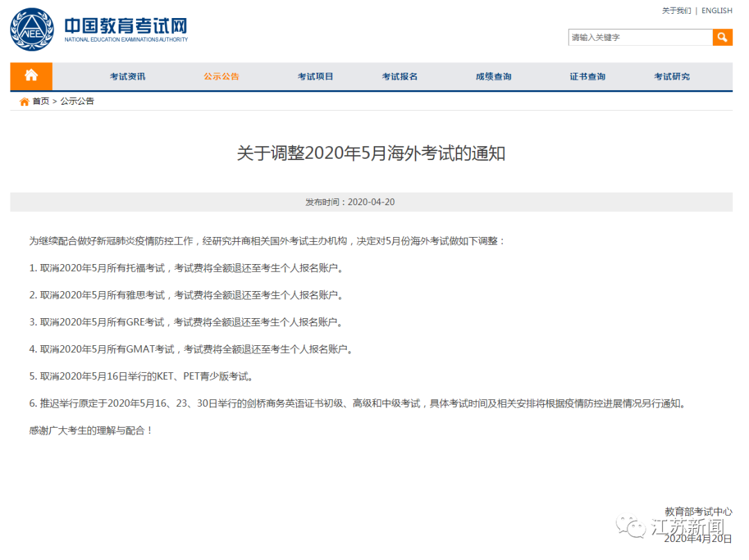The width and height of the screenshot is (749, 560).
Task: Navigate to the 考试研究 menu item
Action: 671,77
